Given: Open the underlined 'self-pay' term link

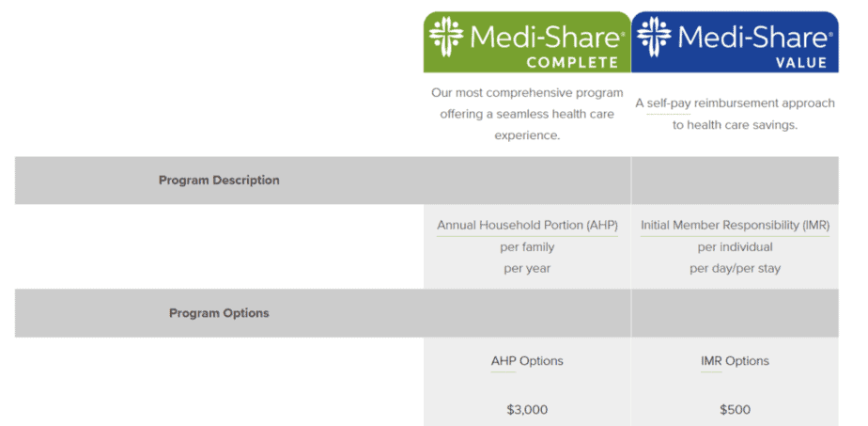Looking at the screenshot, I should pos(668,104).
